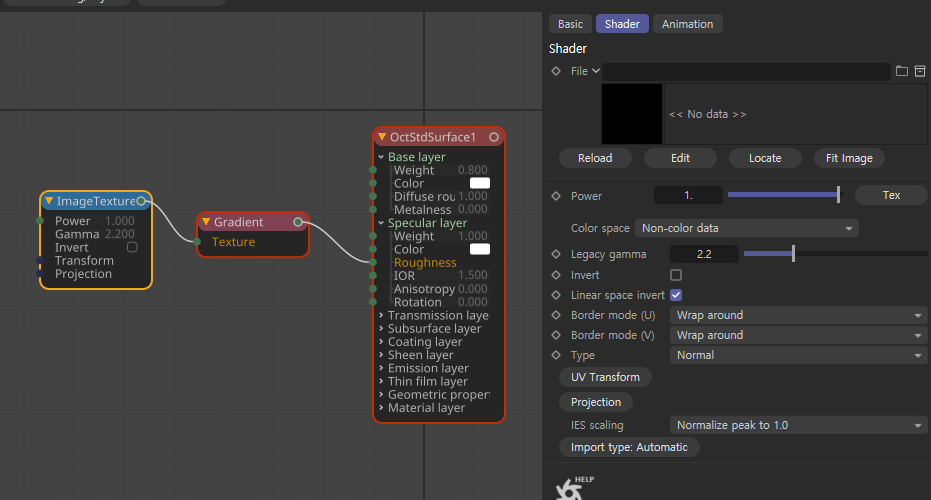Open the Type dropdown set to Normal
Image resolution: width=931 pixels, height=500 pixels.
click(798, 355)
